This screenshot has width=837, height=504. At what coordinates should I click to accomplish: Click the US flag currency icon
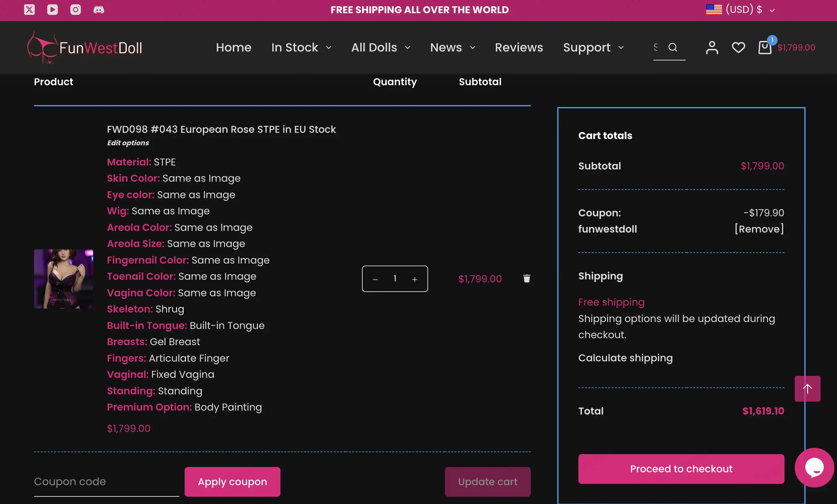pyautogui.click(x=714, y=10)
